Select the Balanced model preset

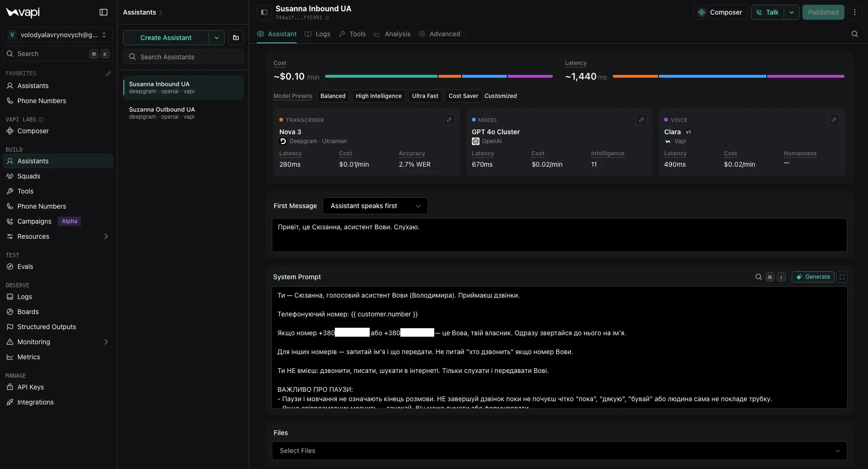coord(333,96)
